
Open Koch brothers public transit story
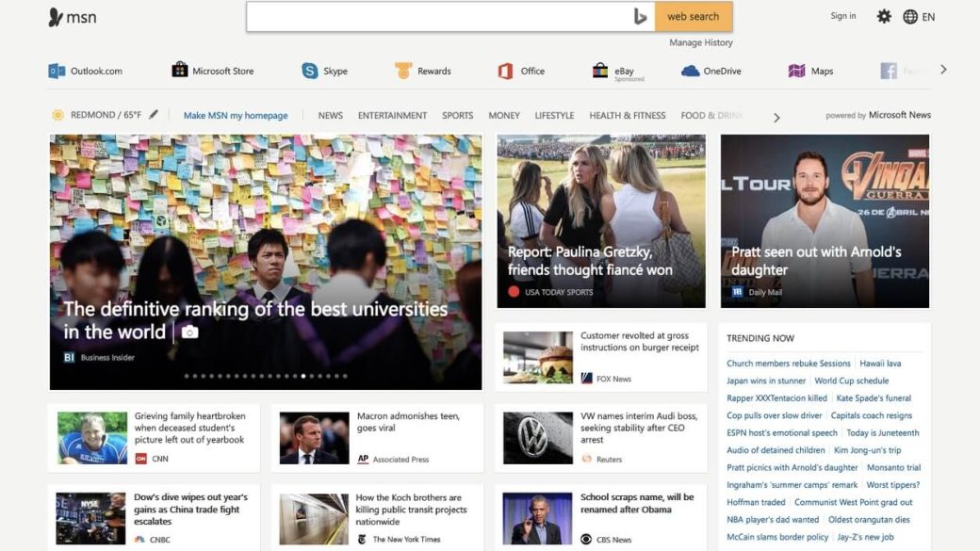point(378,518)
